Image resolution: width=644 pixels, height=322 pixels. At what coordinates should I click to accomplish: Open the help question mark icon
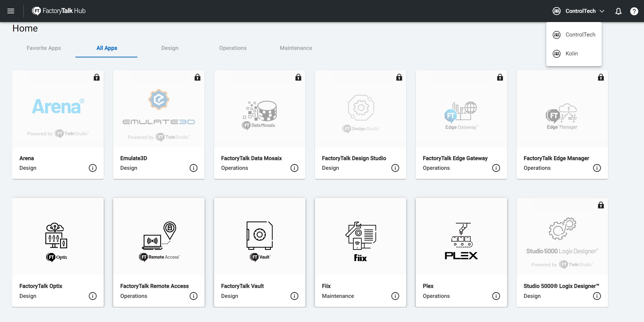coord(634,11)
